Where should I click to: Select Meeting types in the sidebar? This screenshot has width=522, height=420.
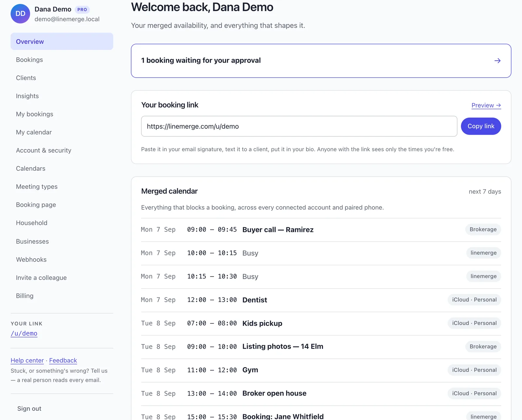click(x=62, y=187)
